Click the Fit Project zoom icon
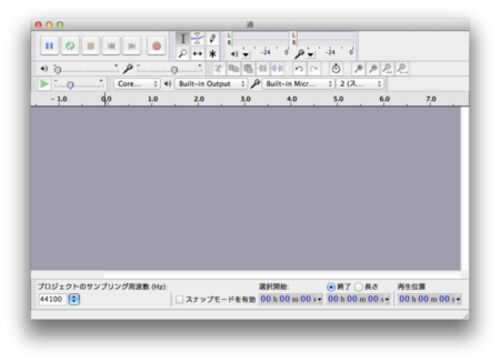Screen dimensions: 500x362 pyautogui.click(x=402, y=69)
